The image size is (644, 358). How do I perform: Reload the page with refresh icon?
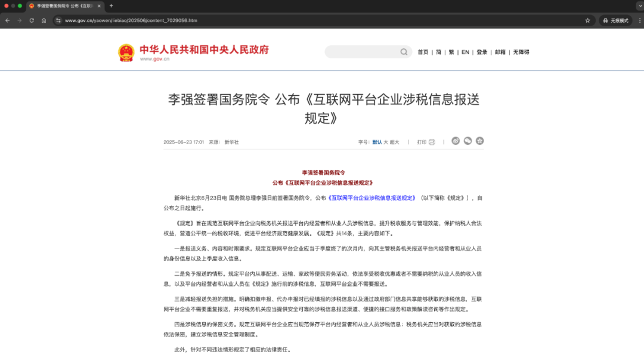32,20
